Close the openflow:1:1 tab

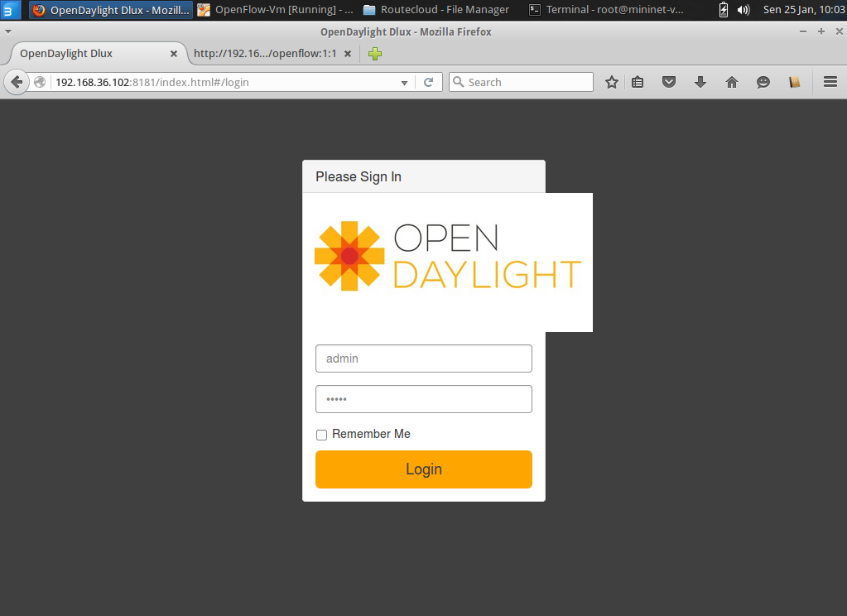pyautogui.click(x=348, y=54)
